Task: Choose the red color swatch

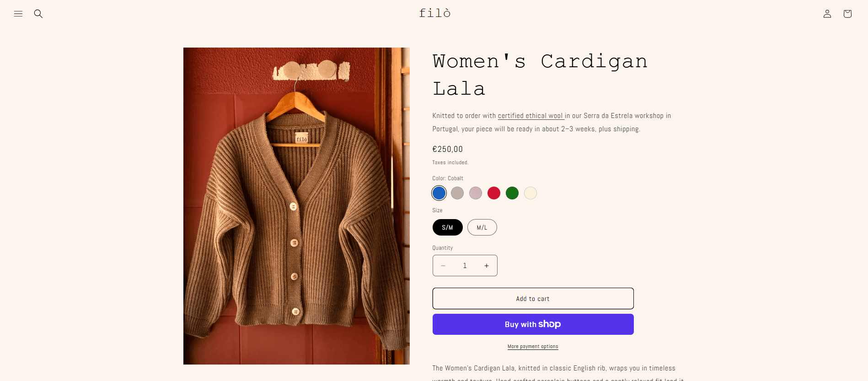Action: point(494,193)
